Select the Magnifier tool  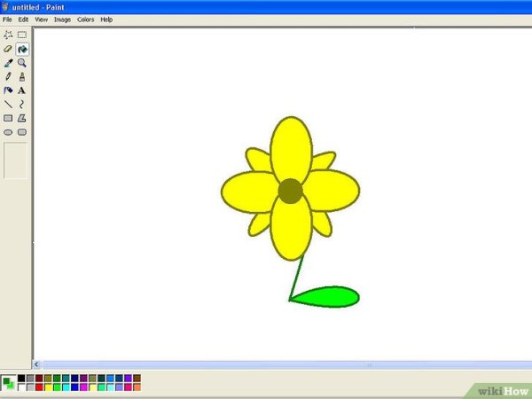(x=22, y=63)
